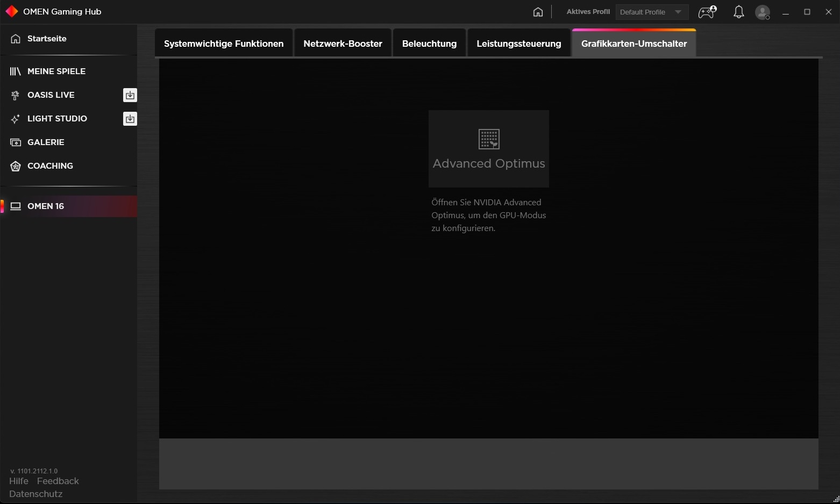The image size is (840, 504).
Task: Open the notifications bell
Action: 739,12
